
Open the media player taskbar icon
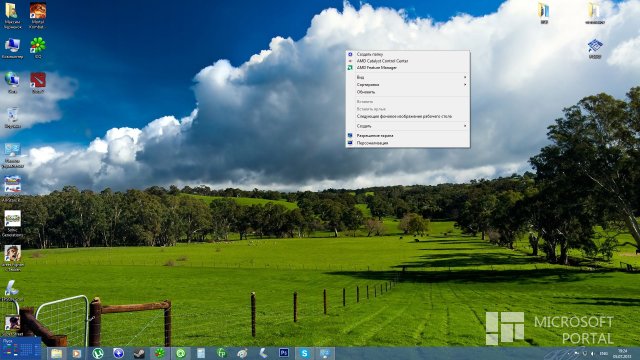(x=76, y=353)
